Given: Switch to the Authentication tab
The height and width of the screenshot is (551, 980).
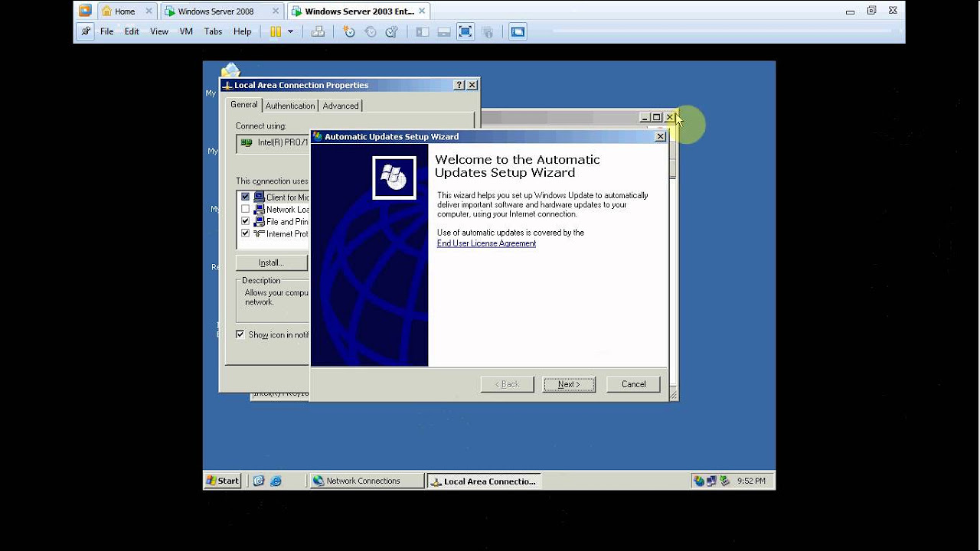Looking at the screenshot, I should click(290, 106).
